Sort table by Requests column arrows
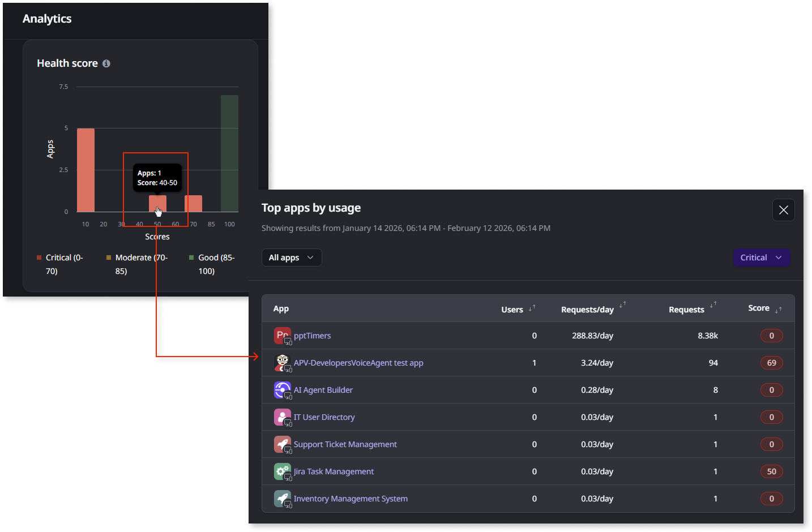The height and width of the screenshot is (532, 812). pyautogui.click(x=713, y=305)
